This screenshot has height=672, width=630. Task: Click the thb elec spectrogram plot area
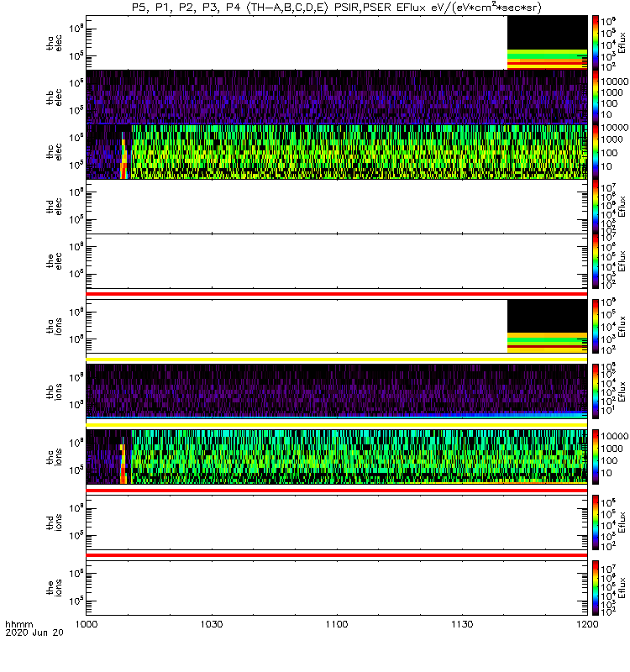tap(337, 97)
